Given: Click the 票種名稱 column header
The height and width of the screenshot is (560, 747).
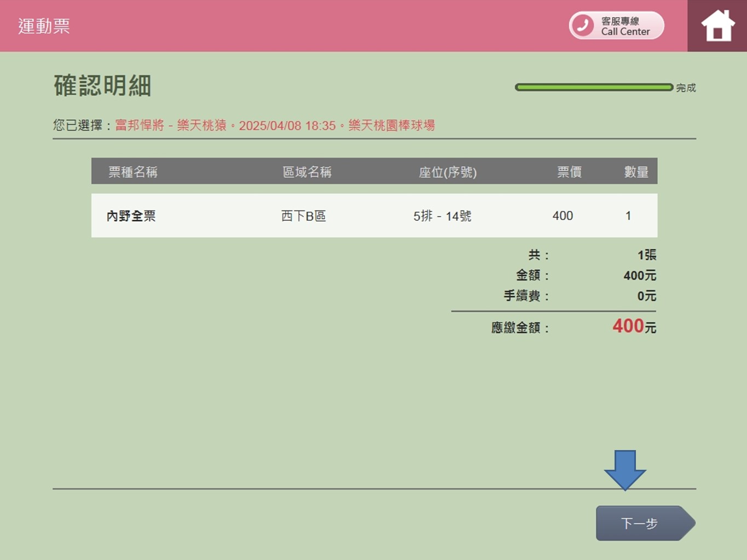Looking at the screenshot, I should click(x=133, y=172).
